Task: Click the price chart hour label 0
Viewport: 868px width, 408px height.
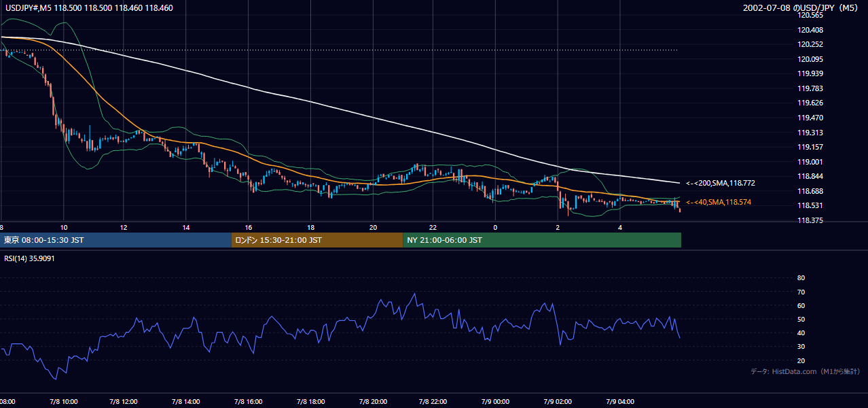Action: pos(495,227)
